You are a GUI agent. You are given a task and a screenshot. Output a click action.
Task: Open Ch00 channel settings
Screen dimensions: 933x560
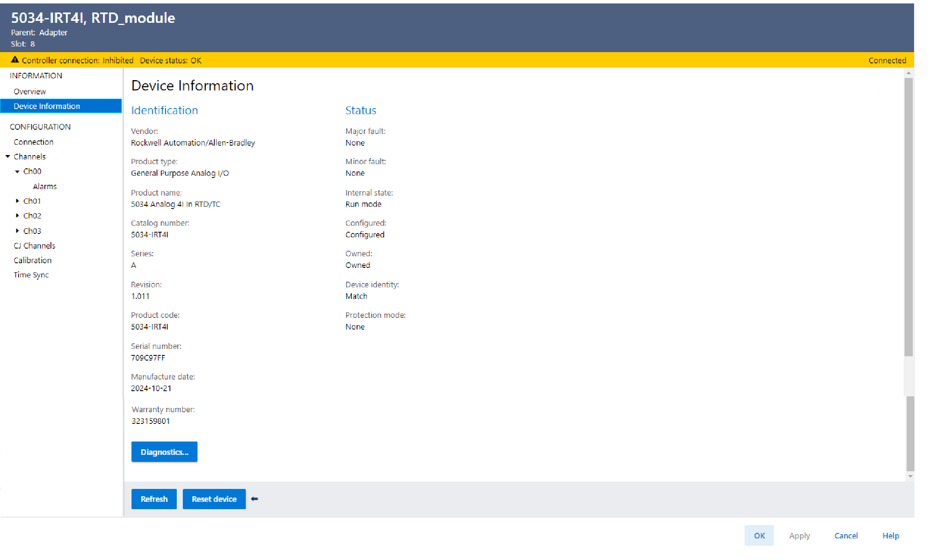(x=32, y=171)
